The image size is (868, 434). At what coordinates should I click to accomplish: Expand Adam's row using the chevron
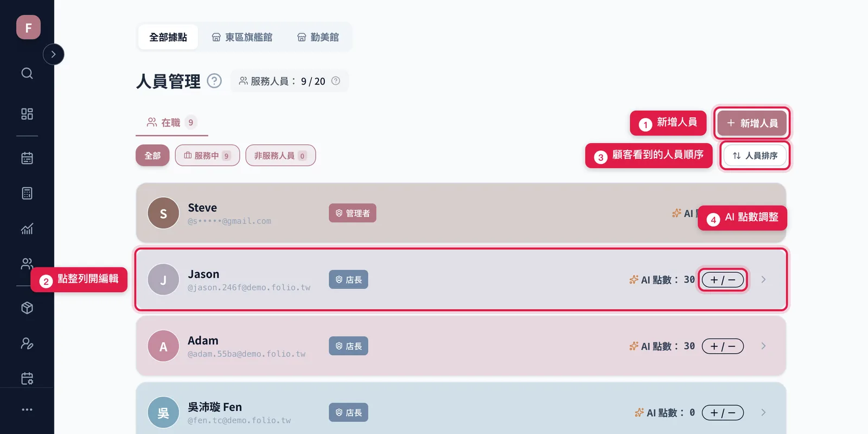coord(763,346)
